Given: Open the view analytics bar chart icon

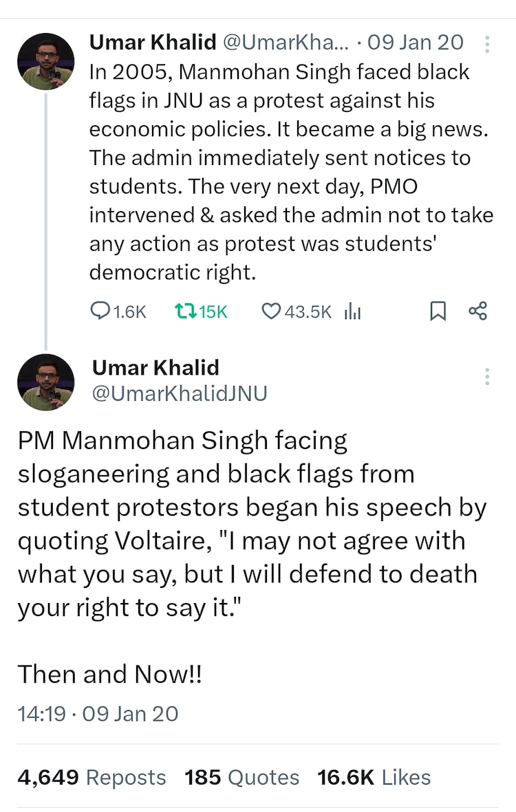Looking at the screenshot, I should [x=352, y=311].
